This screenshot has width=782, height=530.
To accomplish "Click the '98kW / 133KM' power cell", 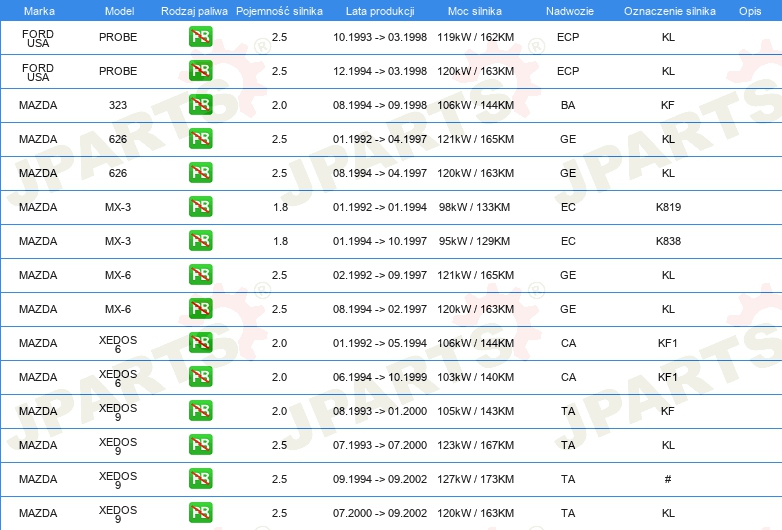I will click(474, 207).
